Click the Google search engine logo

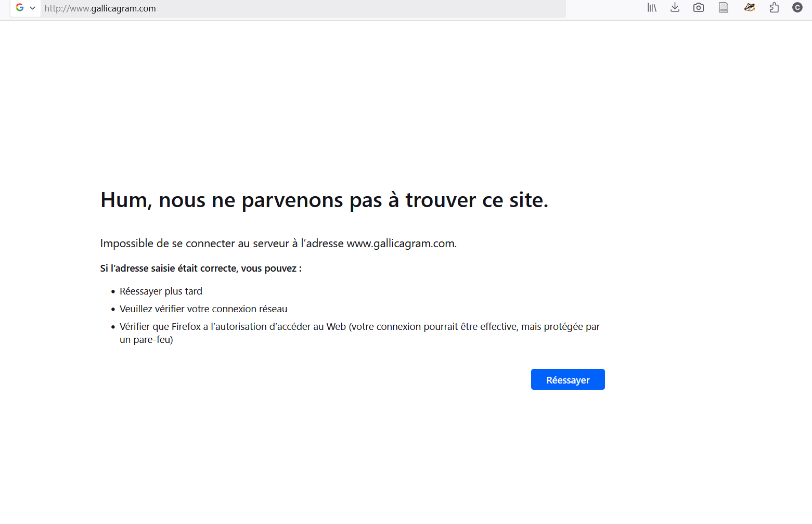[x=20, y=8]
